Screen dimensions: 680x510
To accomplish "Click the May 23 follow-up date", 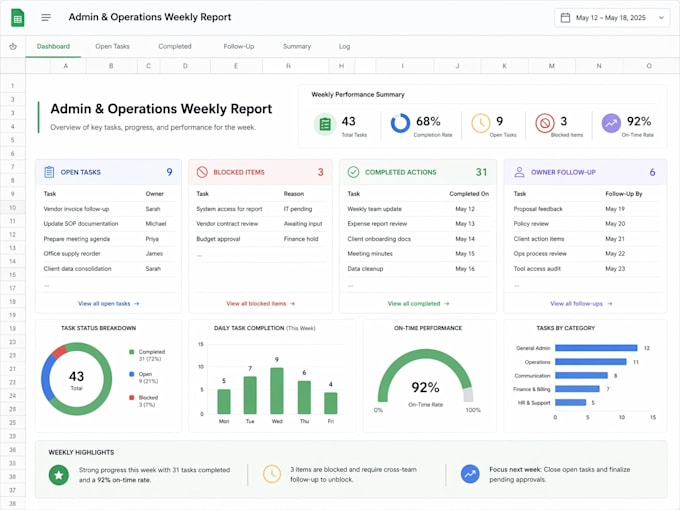I will coord(615,269).
